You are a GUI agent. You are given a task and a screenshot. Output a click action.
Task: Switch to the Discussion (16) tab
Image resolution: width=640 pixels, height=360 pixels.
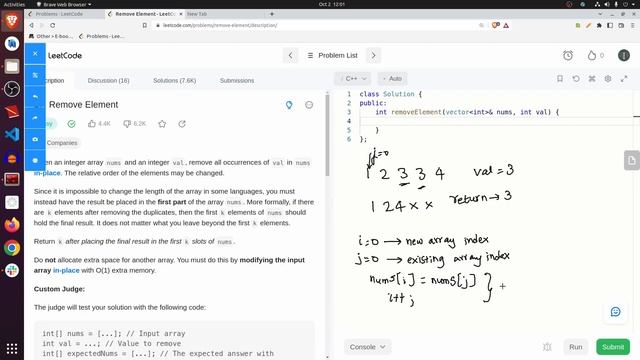click(109, 80)
